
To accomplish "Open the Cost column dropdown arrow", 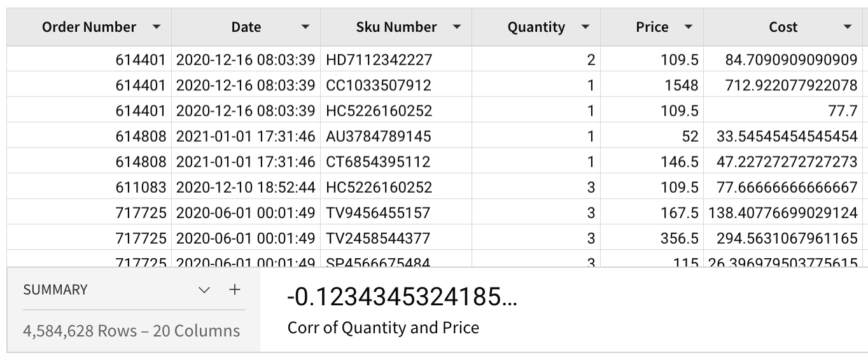I will click(x=847, y=27).
